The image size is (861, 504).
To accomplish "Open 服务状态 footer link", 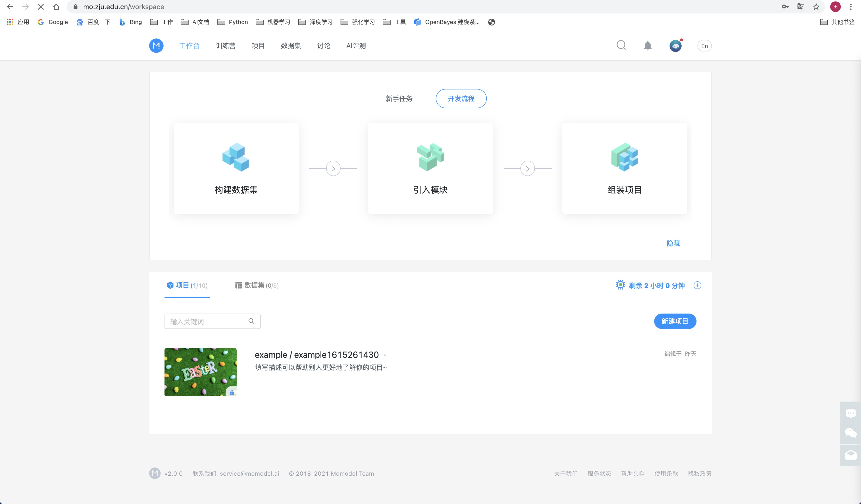I will click(599, 474).
